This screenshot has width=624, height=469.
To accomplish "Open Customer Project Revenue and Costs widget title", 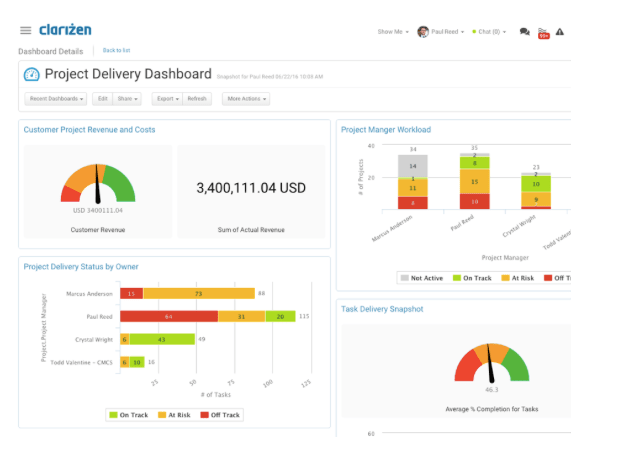I will coord(89,130).
